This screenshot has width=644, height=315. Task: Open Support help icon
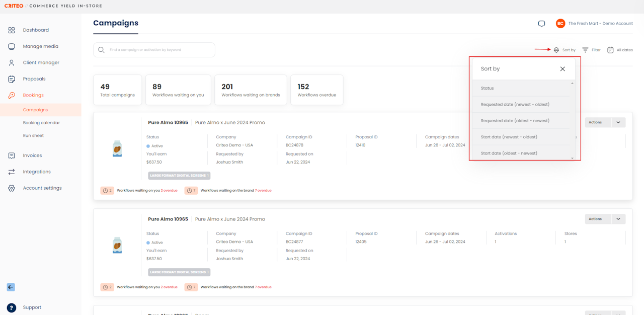(x=12, y=307)
